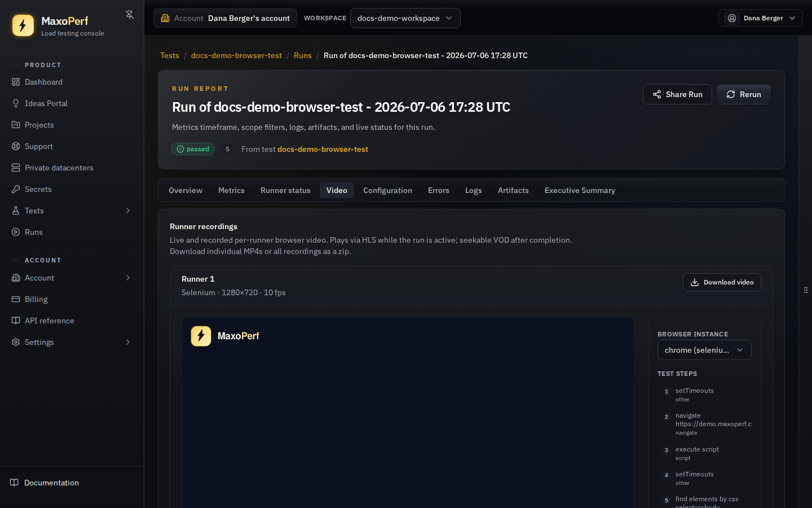Click the Runner 1 heading text
This screenshot has width=812, height=508.
click(198, 279)
